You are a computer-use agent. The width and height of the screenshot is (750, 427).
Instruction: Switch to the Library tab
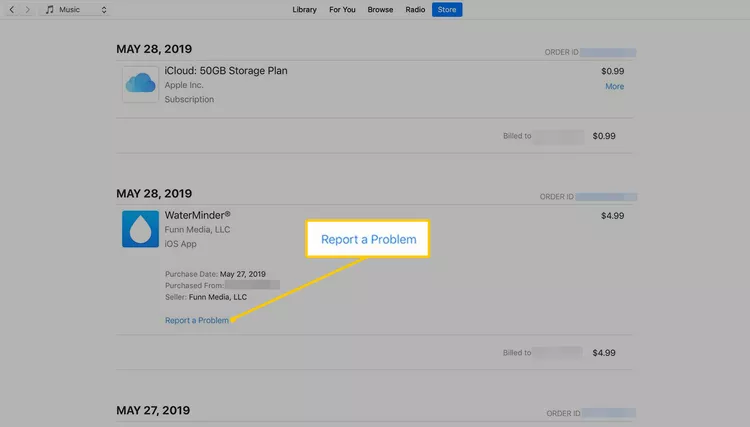click(x=304, y=10)
